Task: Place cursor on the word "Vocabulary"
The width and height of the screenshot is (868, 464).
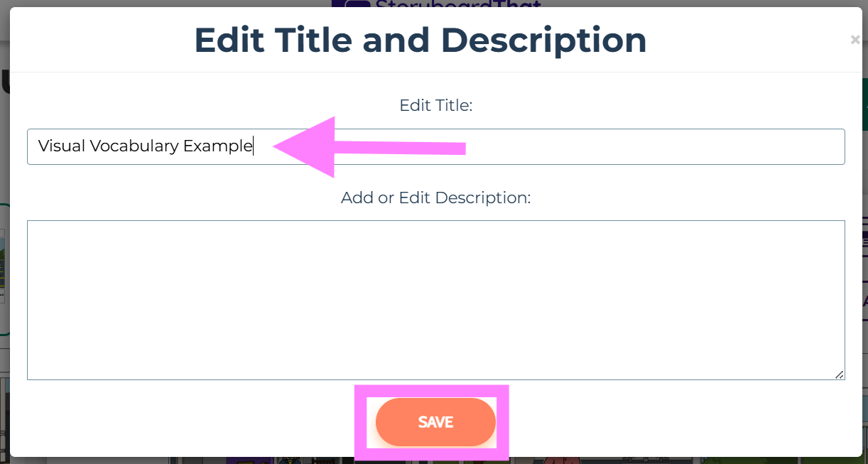Action: [134, 146]
